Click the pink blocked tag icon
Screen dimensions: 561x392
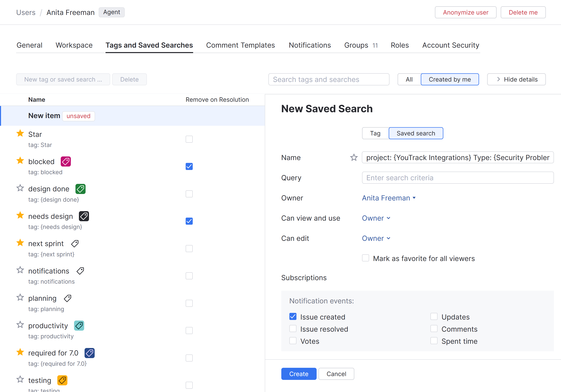66,161
